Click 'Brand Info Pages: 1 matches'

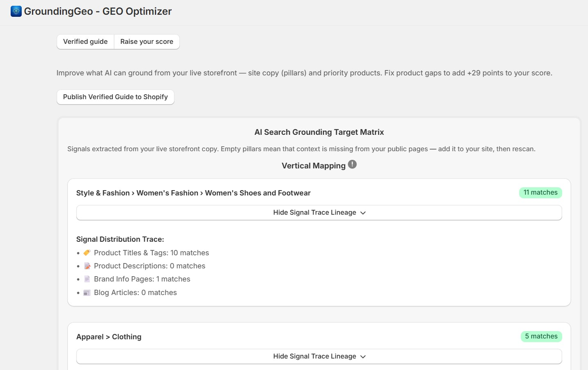coord(142,279)
